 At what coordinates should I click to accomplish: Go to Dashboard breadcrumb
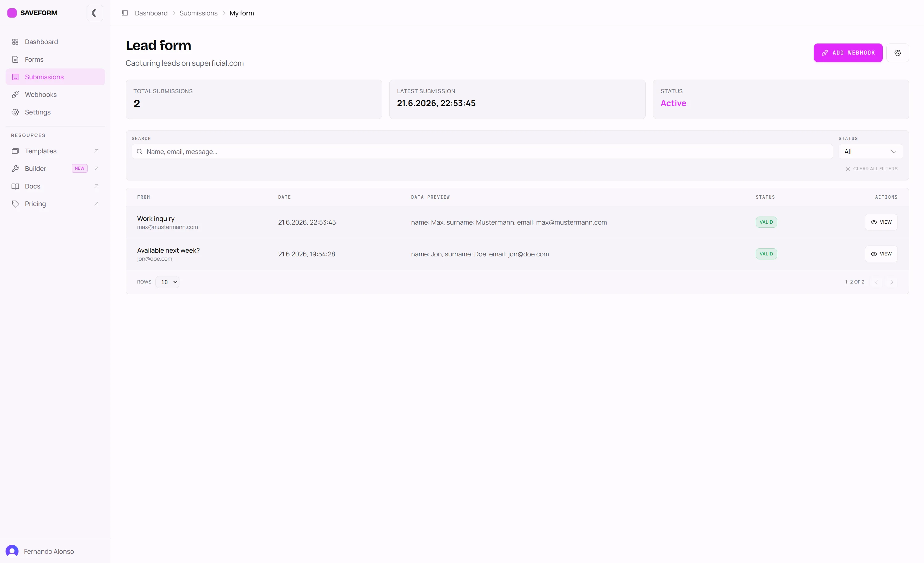151,13
